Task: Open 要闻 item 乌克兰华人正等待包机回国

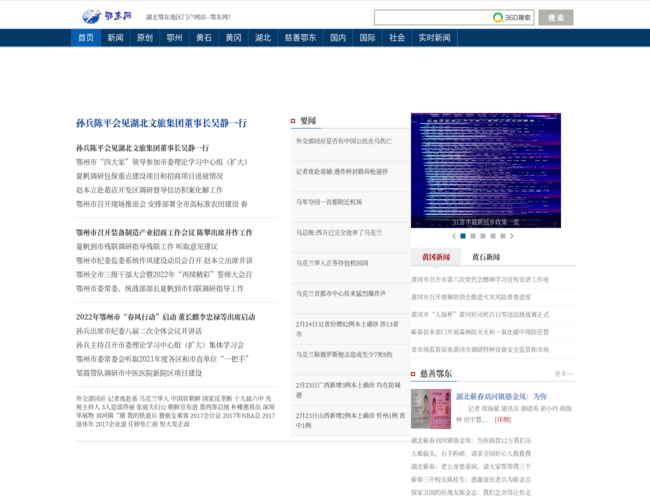Action: point(332,263)
